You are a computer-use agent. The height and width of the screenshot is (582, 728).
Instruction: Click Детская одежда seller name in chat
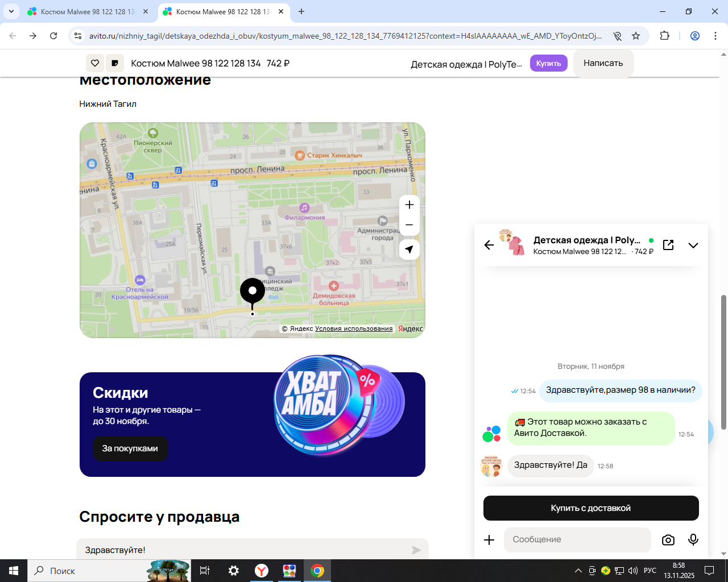click(587, 240)
